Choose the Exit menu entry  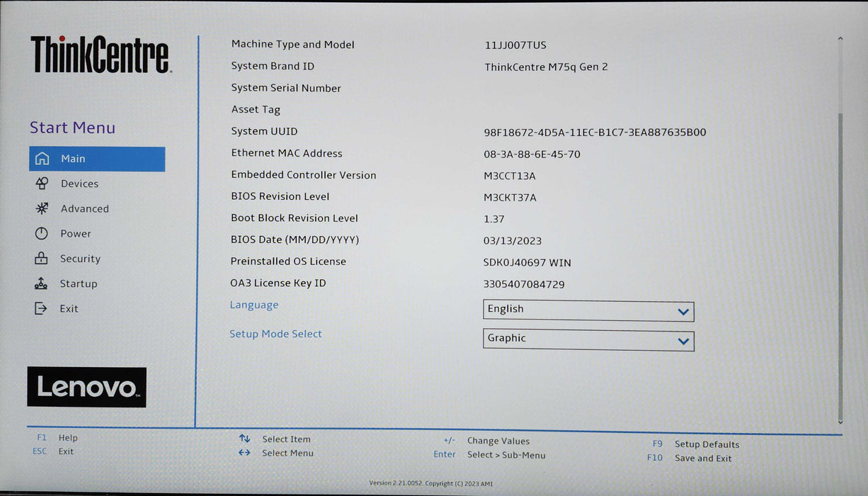69,308
